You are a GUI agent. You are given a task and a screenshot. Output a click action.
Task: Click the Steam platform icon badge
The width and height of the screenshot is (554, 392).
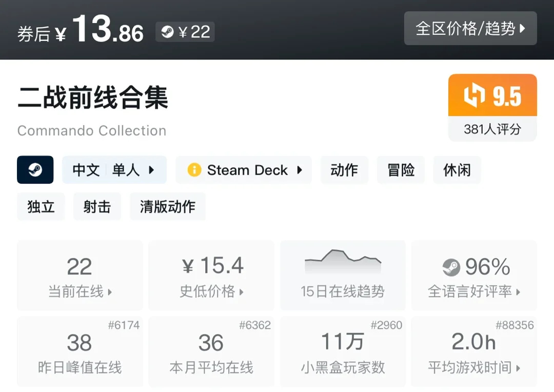pyautogui.click(x=35, y=170)
